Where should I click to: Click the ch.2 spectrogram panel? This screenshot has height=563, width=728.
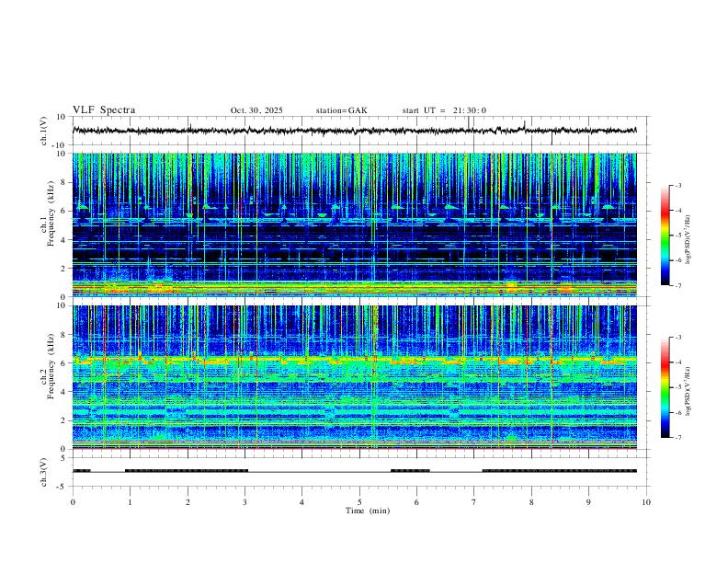pos(354,377)
